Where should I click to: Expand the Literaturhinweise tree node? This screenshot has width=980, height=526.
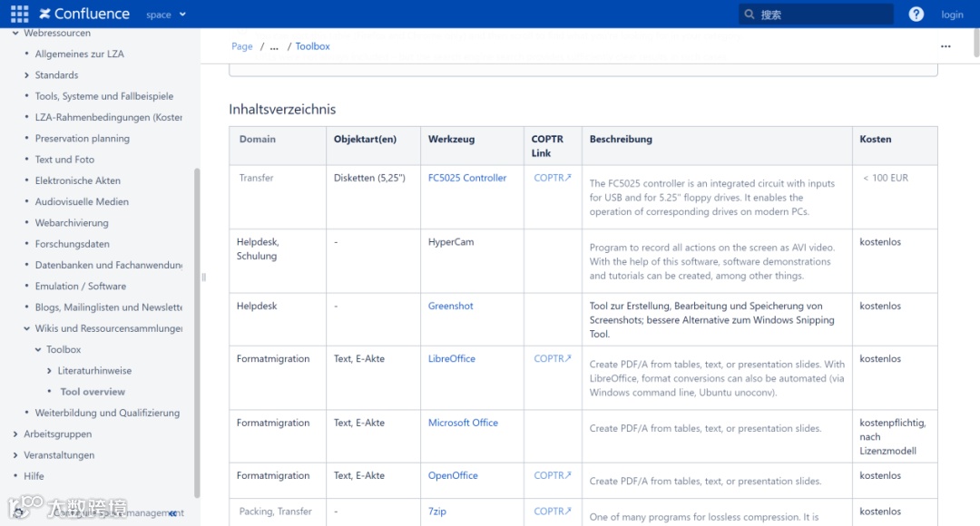click(49, 371)
